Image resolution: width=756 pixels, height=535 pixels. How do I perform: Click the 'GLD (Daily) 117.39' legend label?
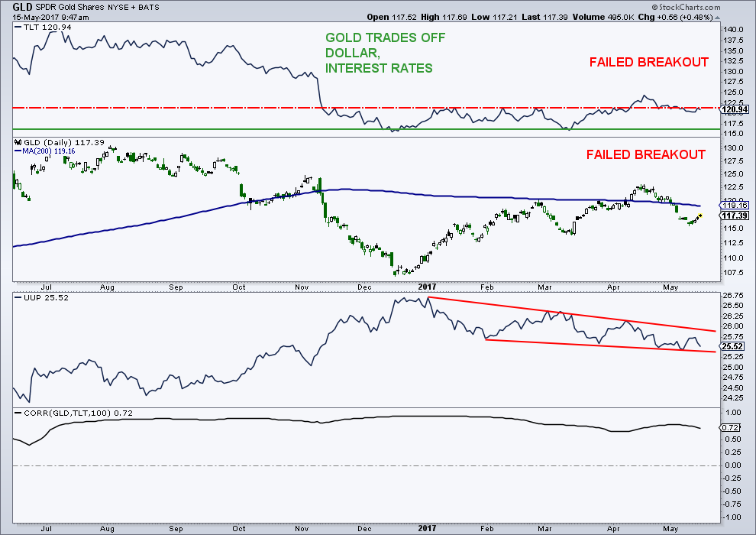[64, 142]
